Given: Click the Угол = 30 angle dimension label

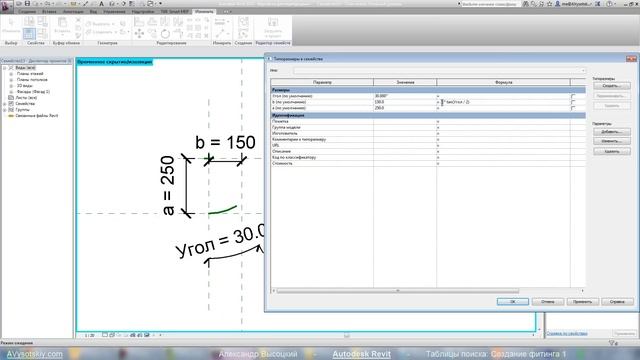Looking at the screenshot, I should click(x=220, y=241).
